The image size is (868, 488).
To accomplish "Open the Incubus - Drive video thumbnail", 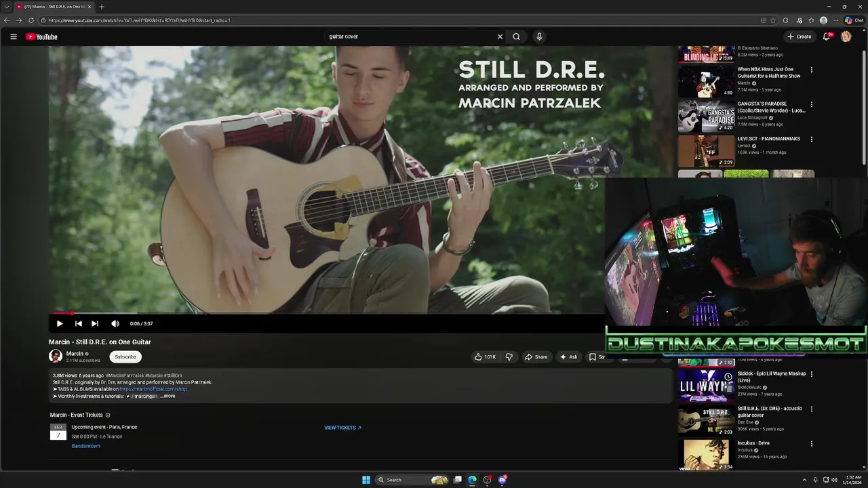I will click(x=706, y=455).
